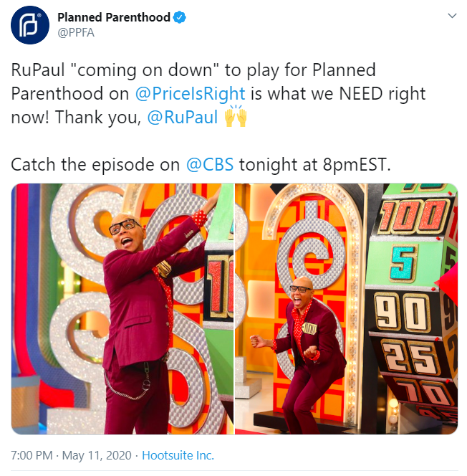Click the name tag in right photo

click(310, 328)
